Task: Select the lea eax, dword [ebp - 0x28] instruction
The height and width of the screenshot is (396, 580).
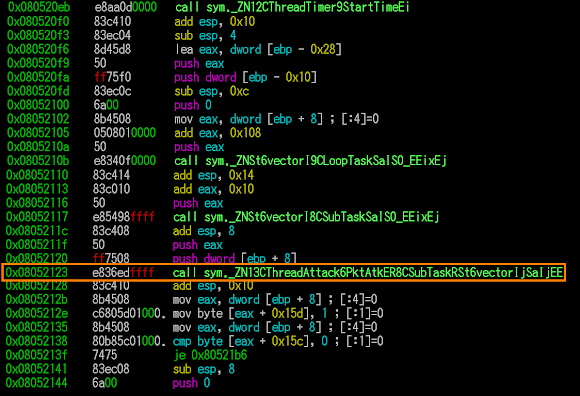Action: coord(258,49)
